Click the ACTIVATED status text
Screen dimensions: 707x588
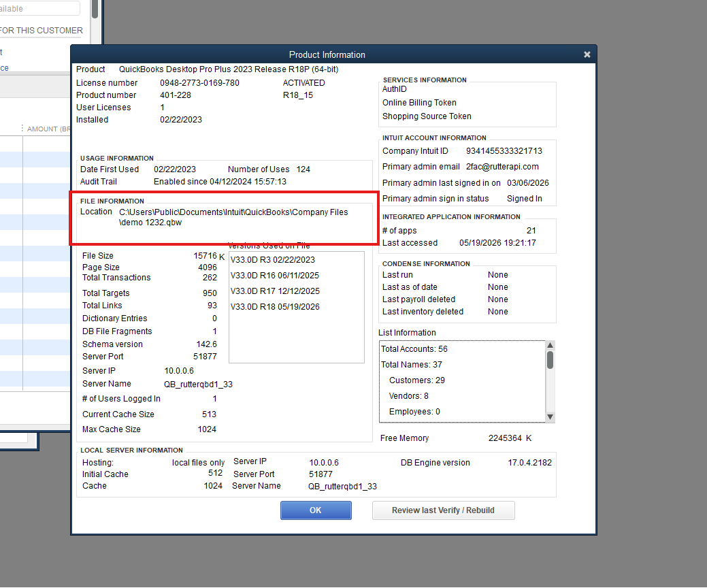coord(304,83)
